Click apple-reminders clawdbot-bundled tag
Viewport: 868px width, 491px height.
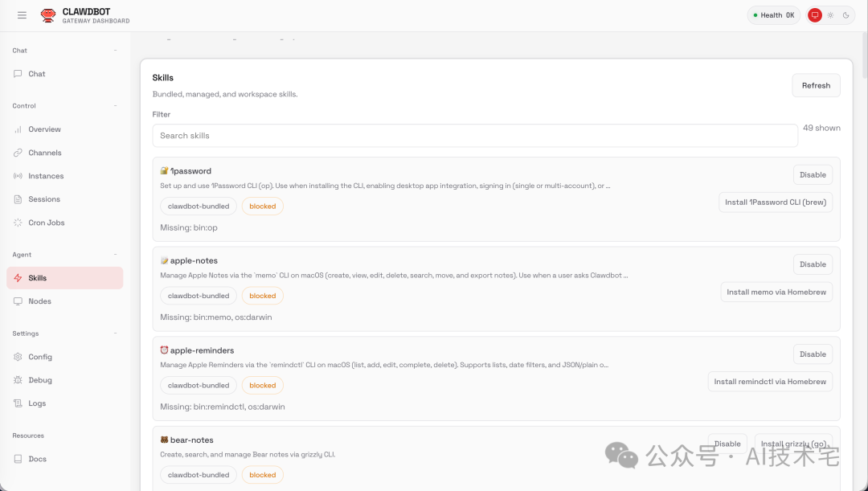[x=199, y=385]
